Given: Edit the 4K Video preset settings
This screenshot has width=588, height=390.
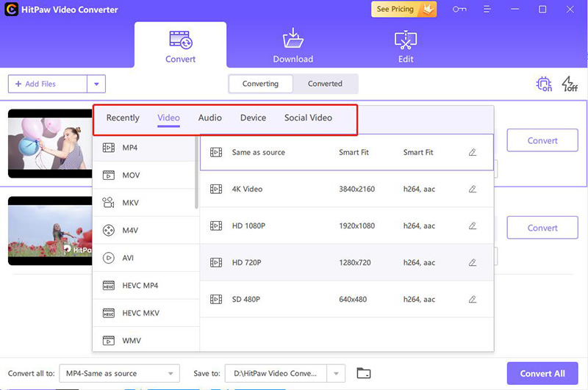Looking at the screenshot, I should 473,189.
